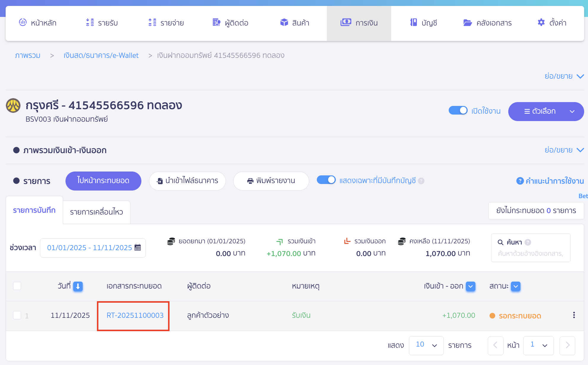The width and height of the screenshot is (588, 365).
Task: Turn off แสดงเฉพาะที่มีบันทึกบัญชี toggle
Action: [326, 180]
